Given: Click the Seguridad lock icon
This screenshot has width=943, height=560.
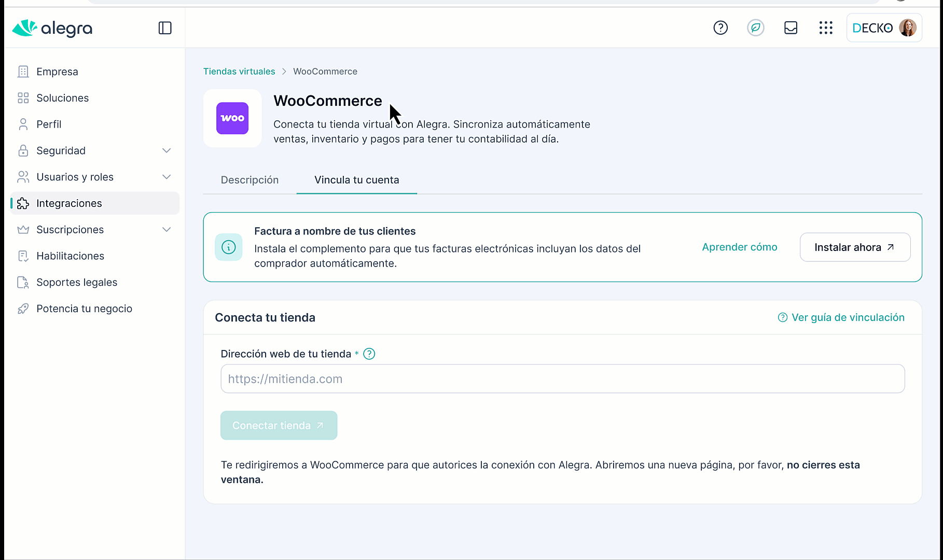Looking at the screenshot, I should (x=23, y=151).
